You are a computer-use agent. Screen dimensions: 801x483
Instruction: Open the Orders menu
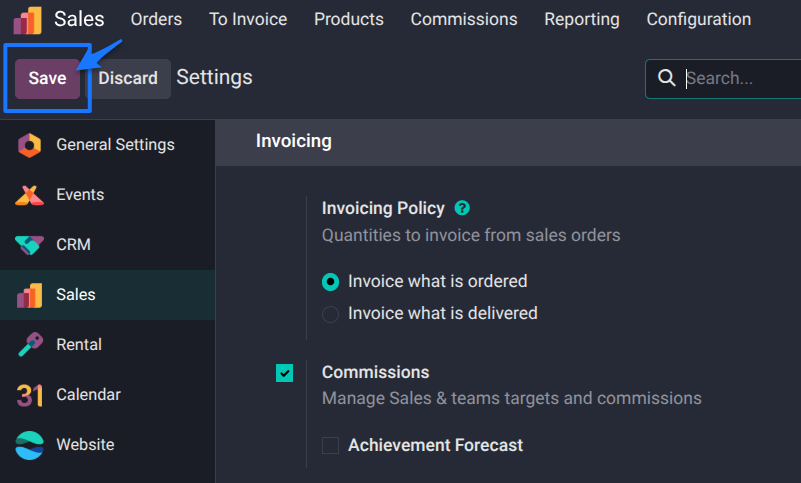point(156,19)
